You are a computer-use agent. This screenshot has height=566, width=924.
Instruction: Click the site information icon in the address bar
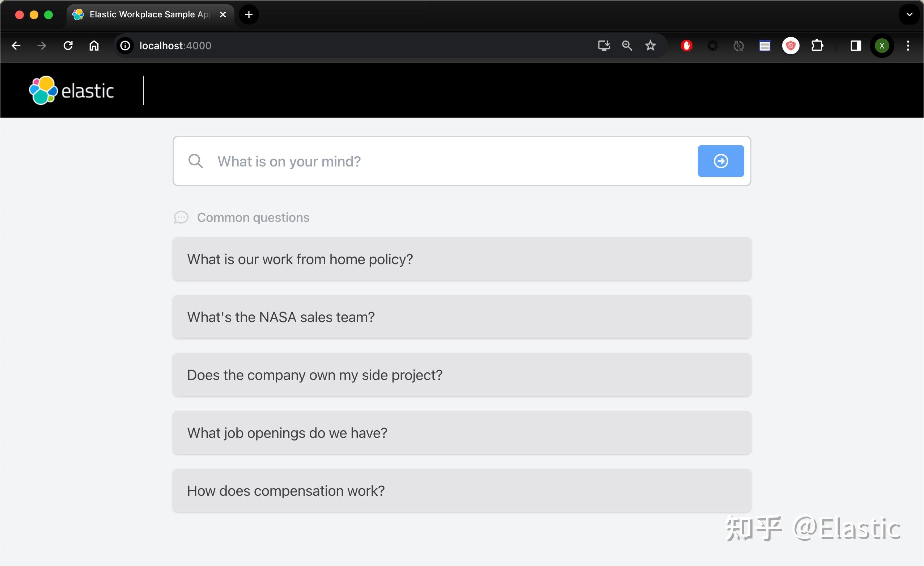[x=124, y=45]
